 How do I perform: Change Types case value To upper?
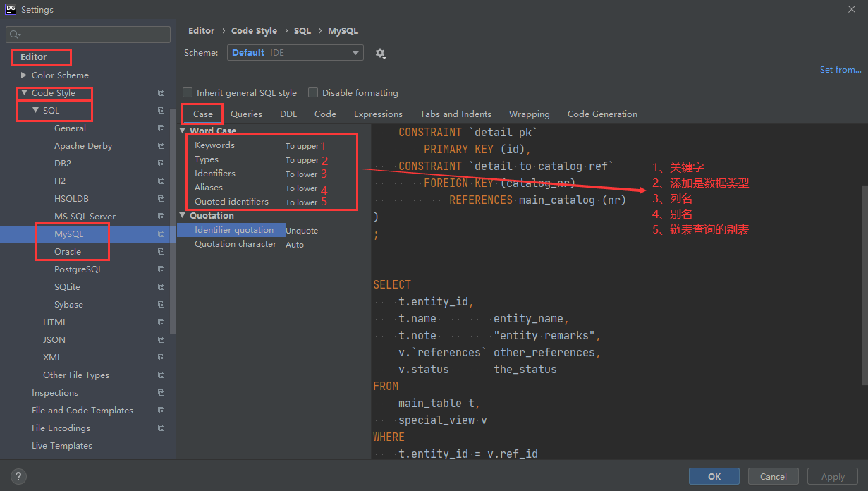click(302, 160)
